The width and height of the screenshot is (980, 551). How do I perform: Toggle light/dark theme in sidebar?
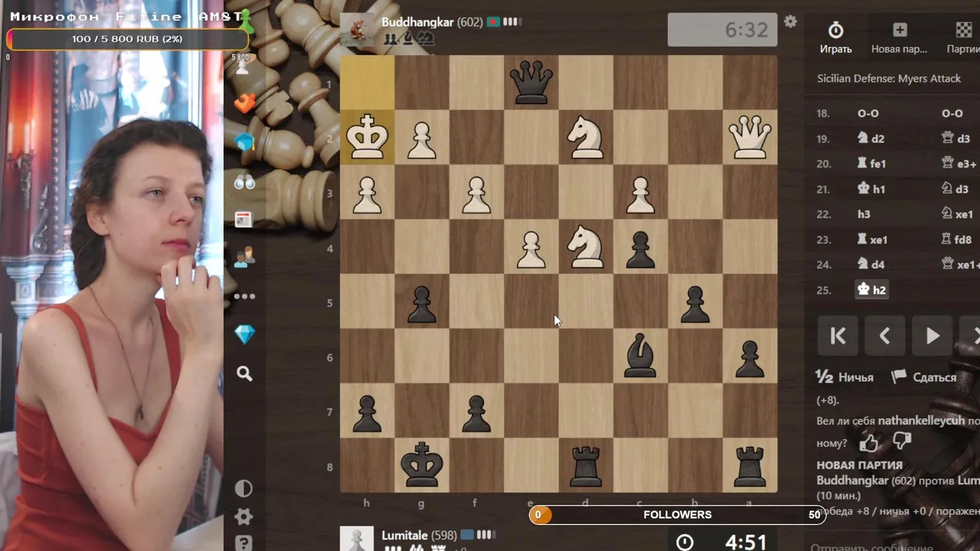point(243,488)
